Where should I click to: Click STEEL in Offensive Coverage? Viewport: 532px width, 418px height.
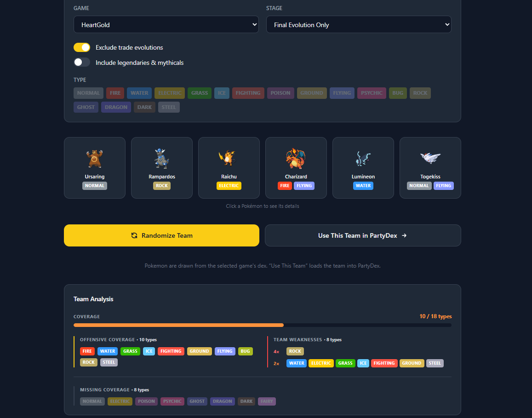(x=109, y=362)
